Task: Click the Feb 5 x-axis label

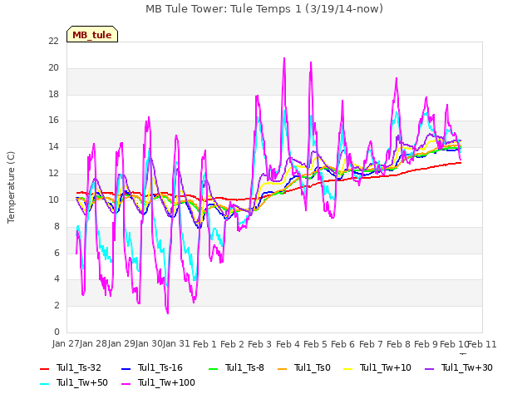Action: point(315,344)
